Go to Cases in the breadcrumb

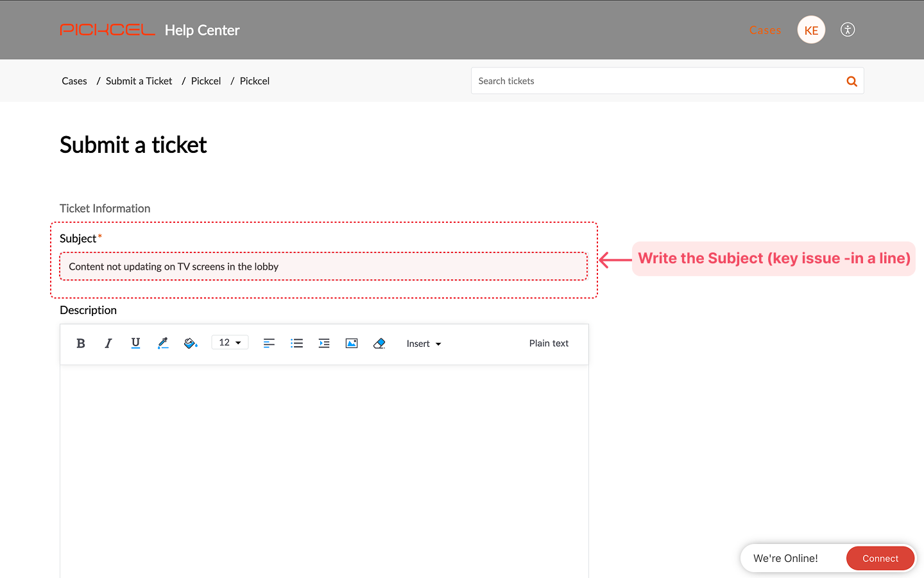[x=74, y=81]
